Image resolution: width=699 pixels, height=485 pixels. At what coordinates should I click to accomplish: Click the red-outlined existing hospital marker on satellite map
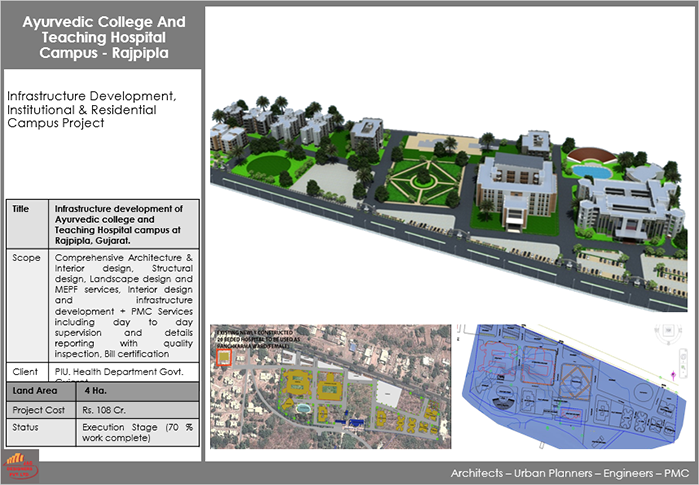click(x=224, y=357)
